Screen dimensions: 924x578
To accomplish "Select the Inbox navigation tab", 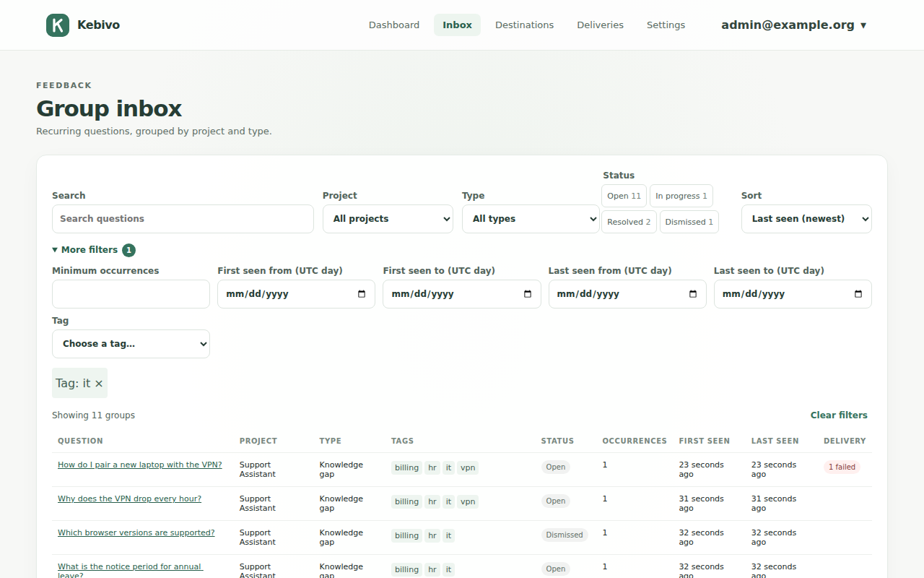I will click(x=457, y=25).
